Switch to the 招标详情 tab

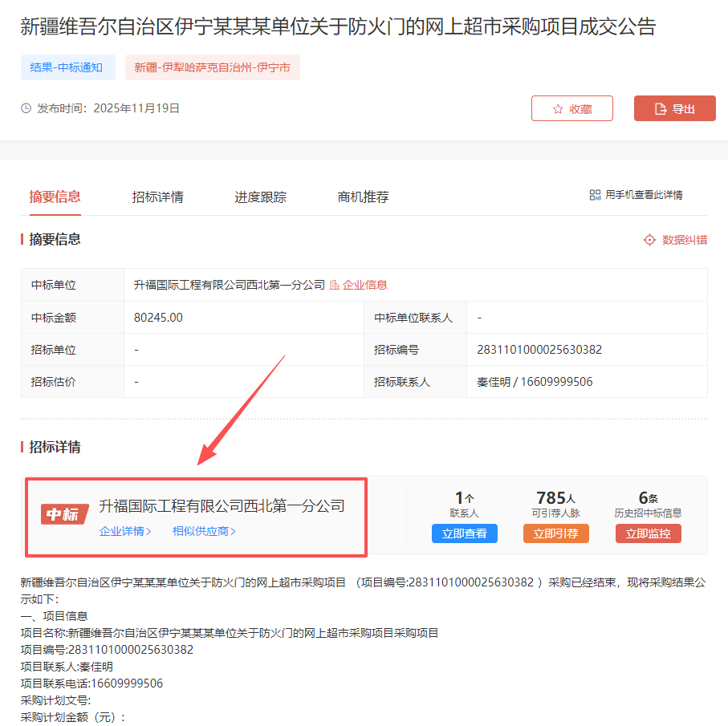[157, 197]
